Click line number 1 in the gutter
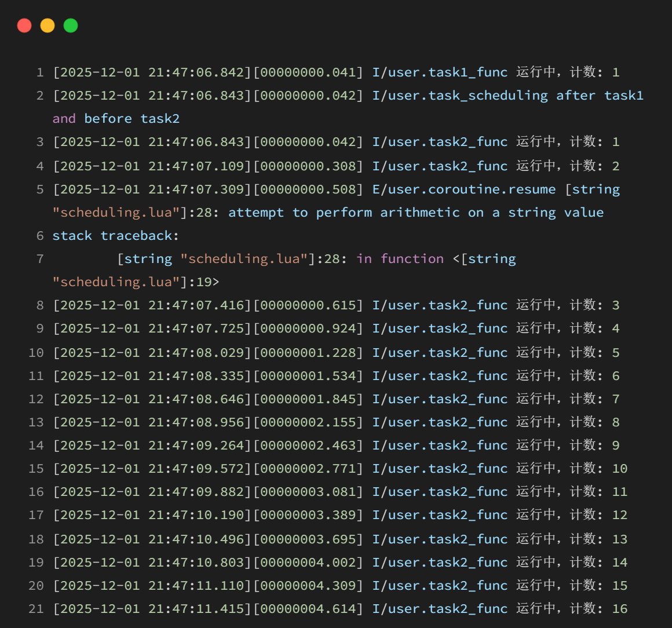 tap(39, 72)
